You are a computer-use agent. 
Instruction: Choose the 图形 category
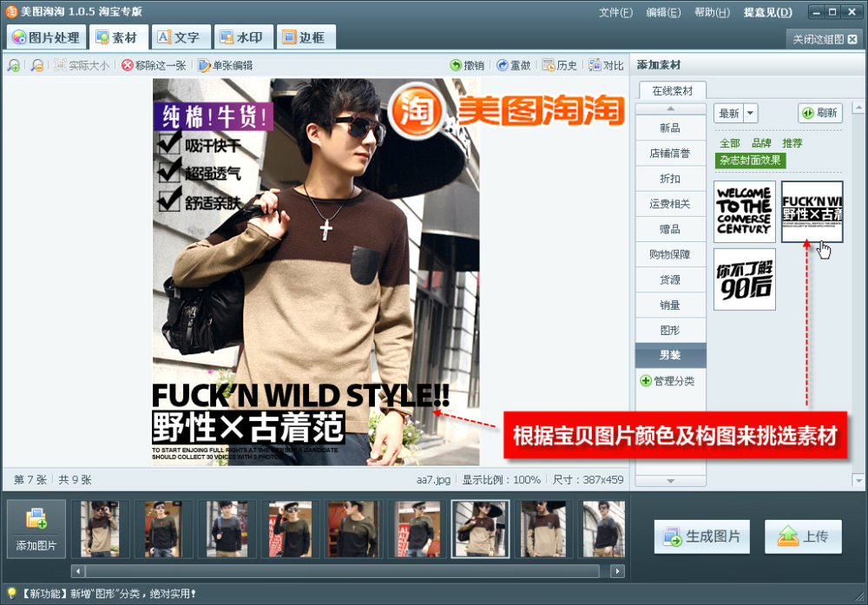670,331
